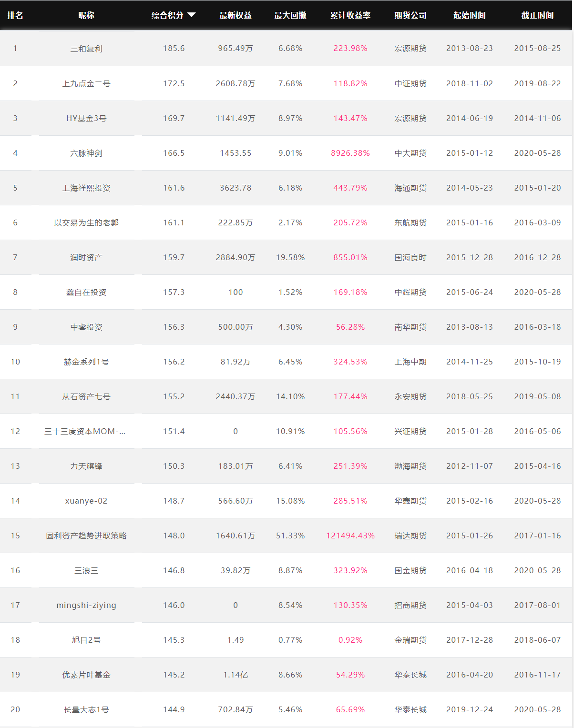Click the 期货公司 column header
574x728 pixels.
(x=410, y=15)
